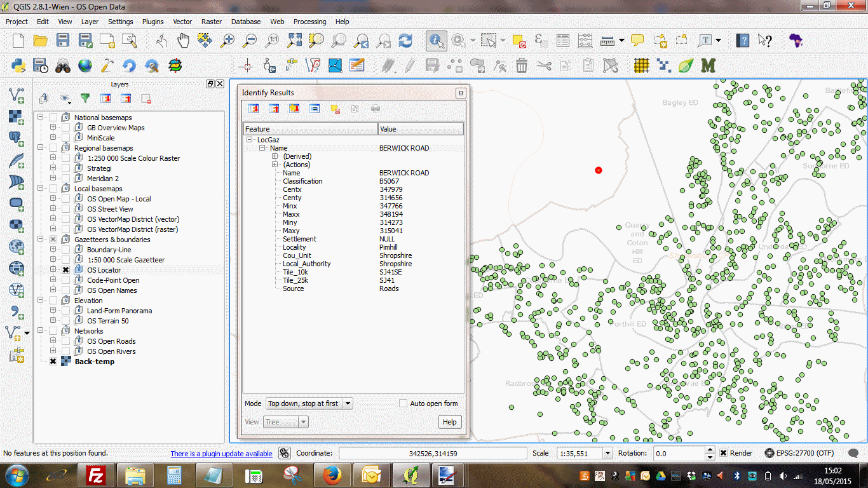868x488 pixels.
Task: Click the Delete Selected trash icon
Action: point(522,65)
